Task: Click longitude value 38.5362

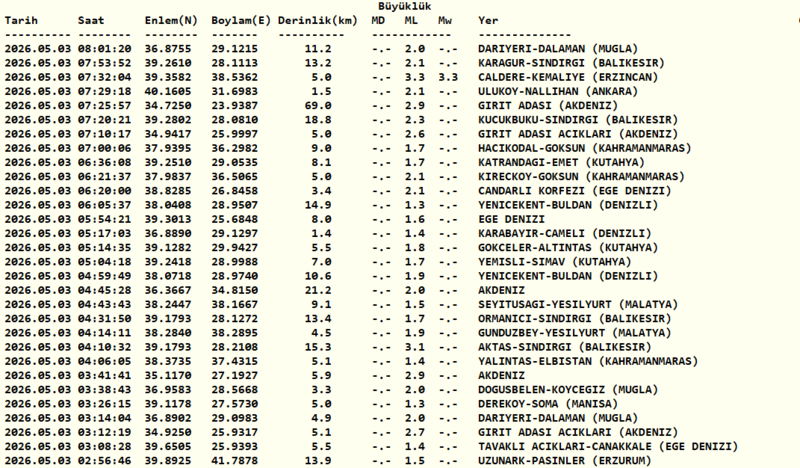Action: [x=235, y=78]
